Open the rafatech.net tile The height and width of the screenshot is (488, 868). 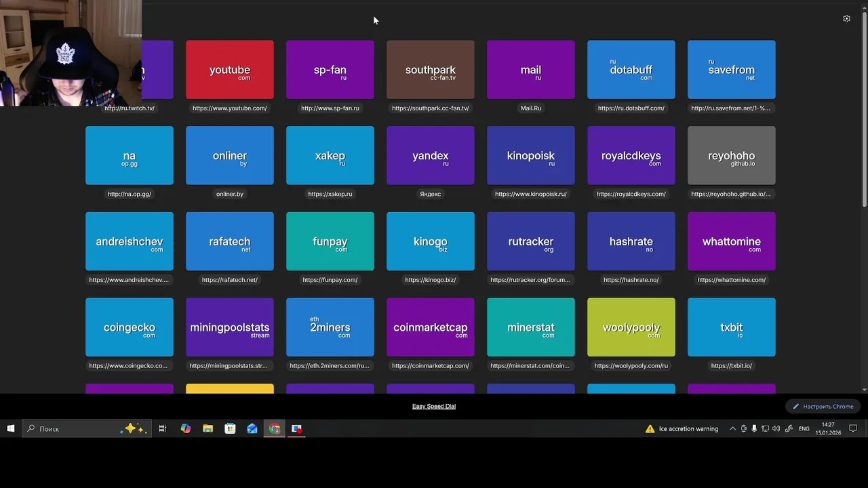pos(230,241)
